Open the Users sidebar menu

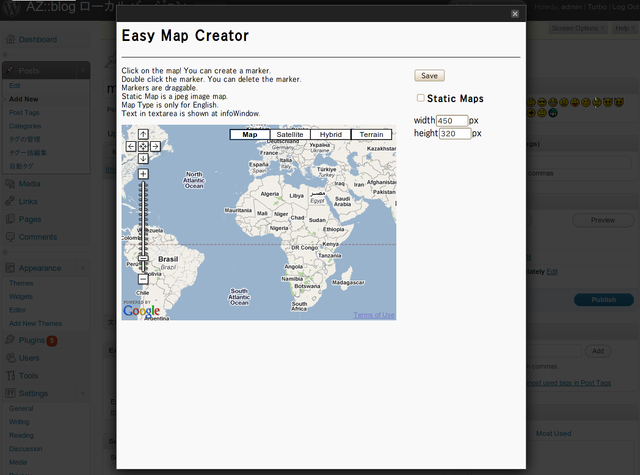point(29,358)
